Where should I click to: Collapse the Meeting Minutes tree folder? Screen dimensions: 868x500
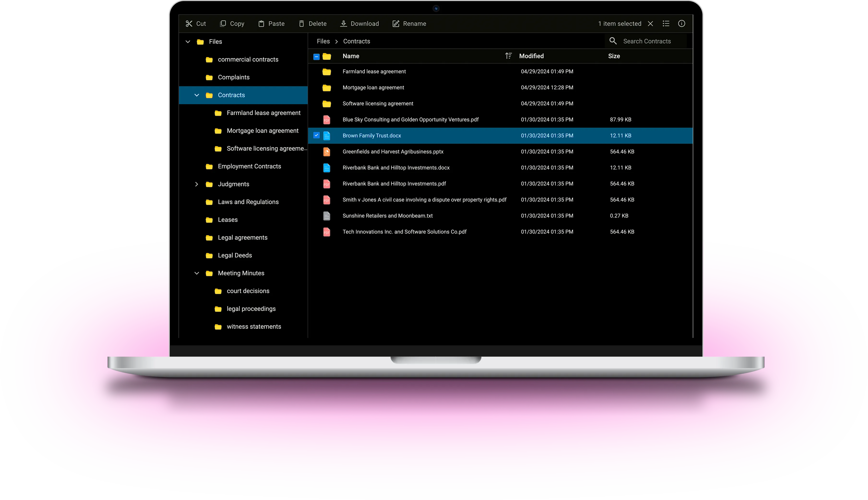[197, 273]
